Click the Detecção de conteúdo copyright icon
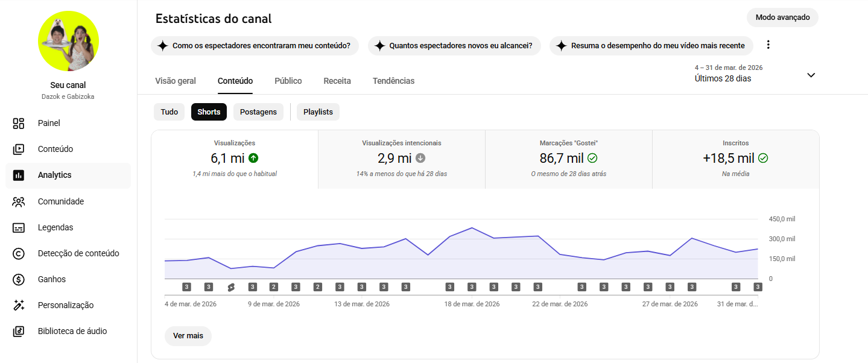This screenshot has height=363, width=868. 19,254
